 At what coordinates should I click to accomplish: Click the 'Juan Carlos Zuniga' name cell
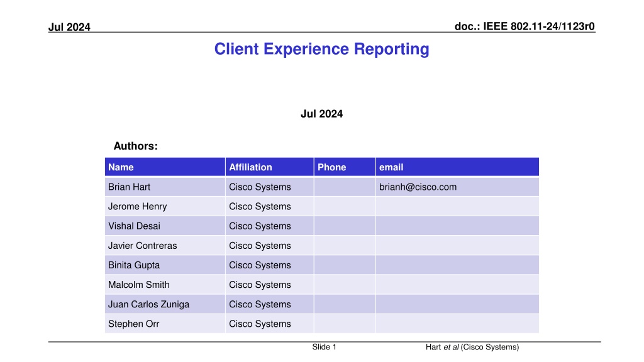pyautogui.click(x=148, y=304)
